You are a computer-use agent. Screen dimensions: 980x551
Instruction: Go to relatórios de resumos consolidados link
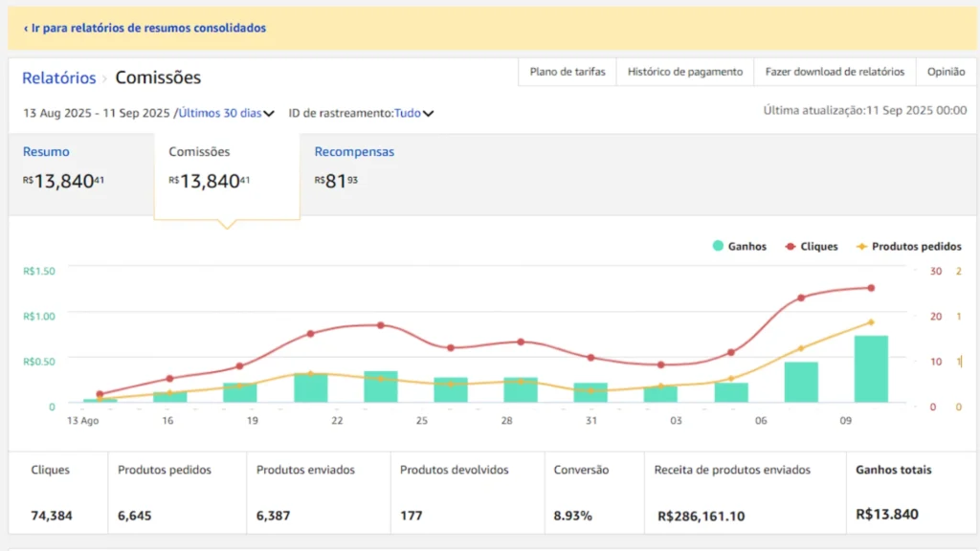[x=145, y=29]
